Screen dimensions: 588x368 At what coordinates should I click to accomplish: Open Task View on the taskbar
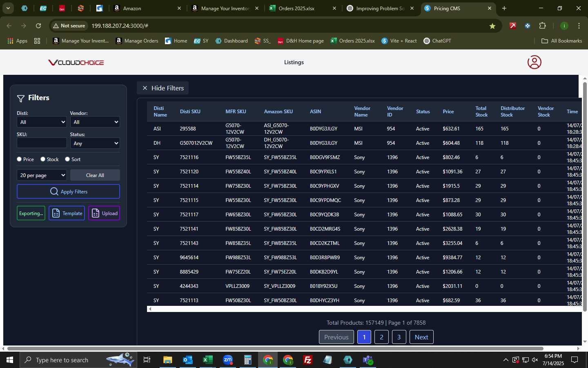(147, 360)
